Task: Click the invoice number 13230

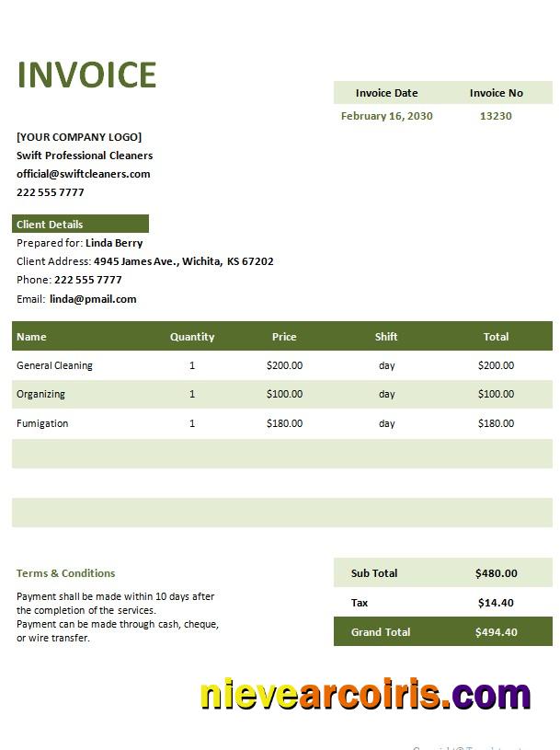Action: (496, 116)
